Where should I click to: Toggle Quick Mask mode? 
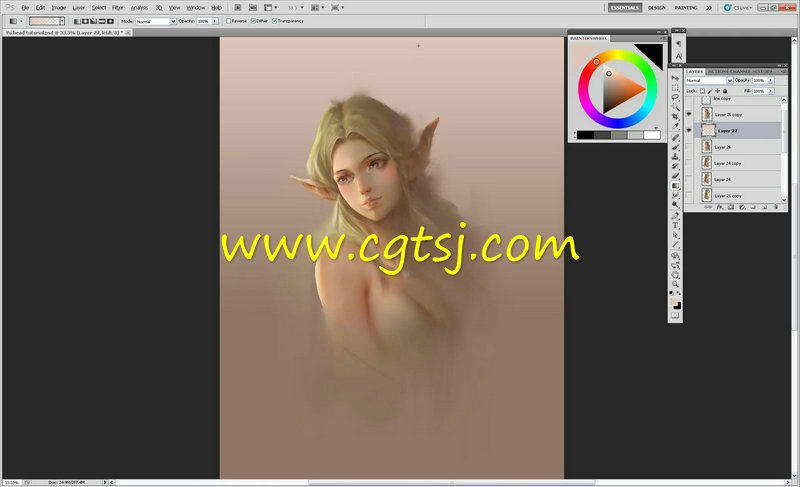675,316
